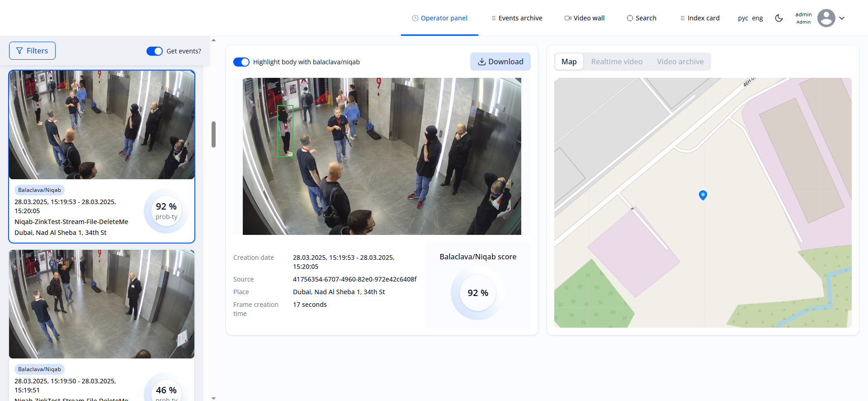The width and height of the screenshot is (868, 401).
Task: Click the Search crosshair icon
Action: 630,18
